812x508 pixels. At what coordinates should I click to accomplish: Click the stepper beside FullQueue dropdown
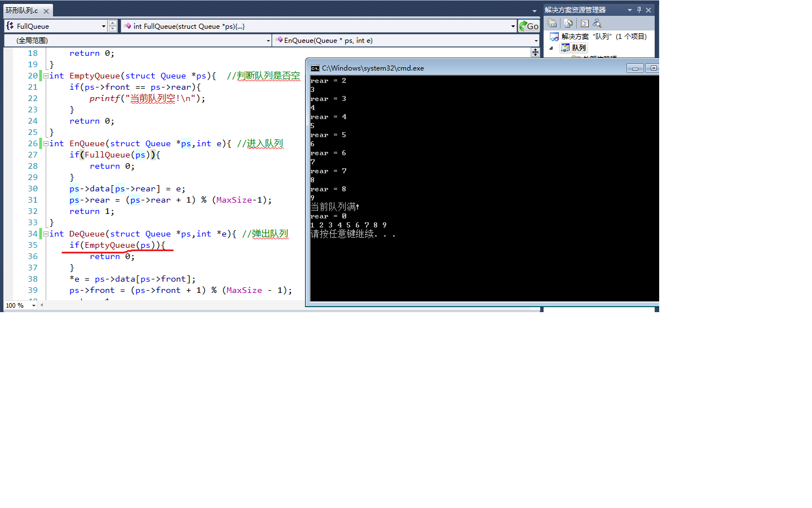point(113,26)
